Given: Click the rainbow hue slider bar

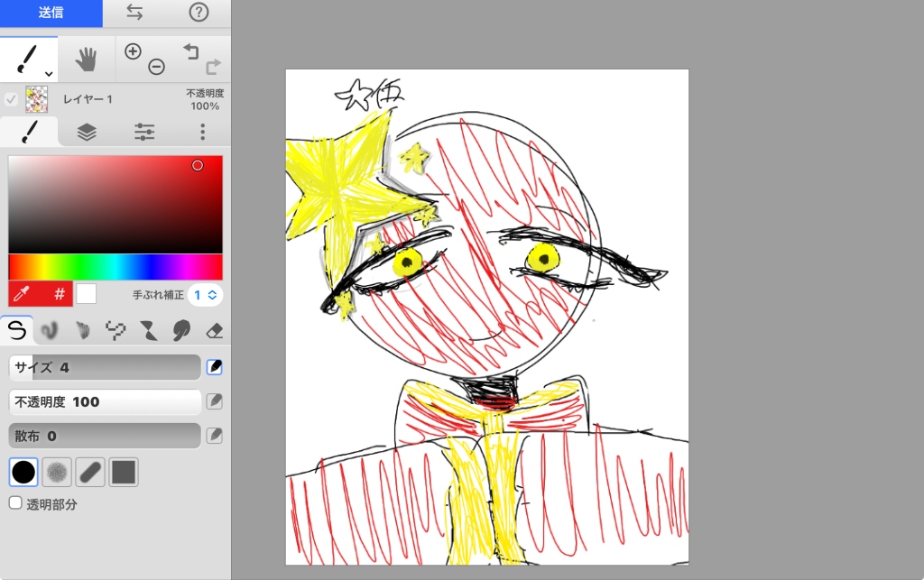Looking at the screenshot, I should 115,267.
